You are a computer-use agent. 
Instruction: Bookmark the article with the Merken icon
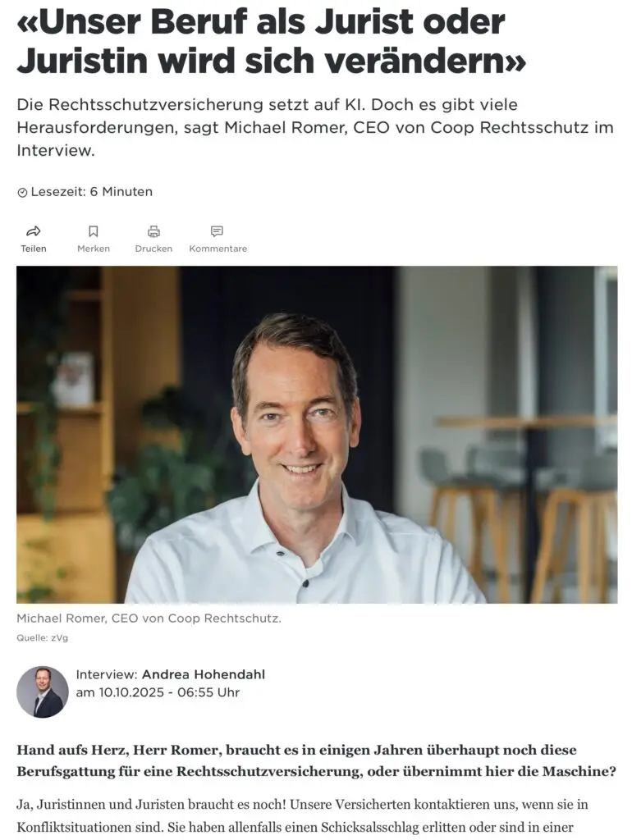tap(94, 231)
